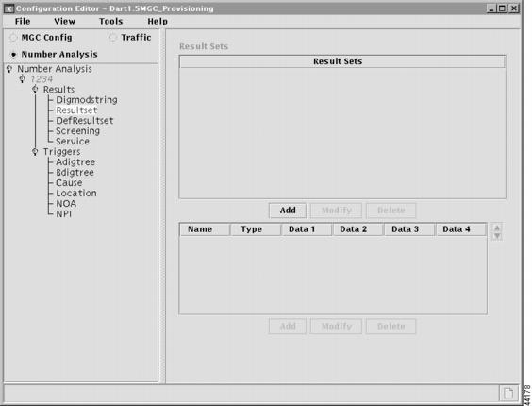The height and width of the screenshot is (406, 532).
Task: Click Delete button under Result Sets list
Action: tap(391, 211)
